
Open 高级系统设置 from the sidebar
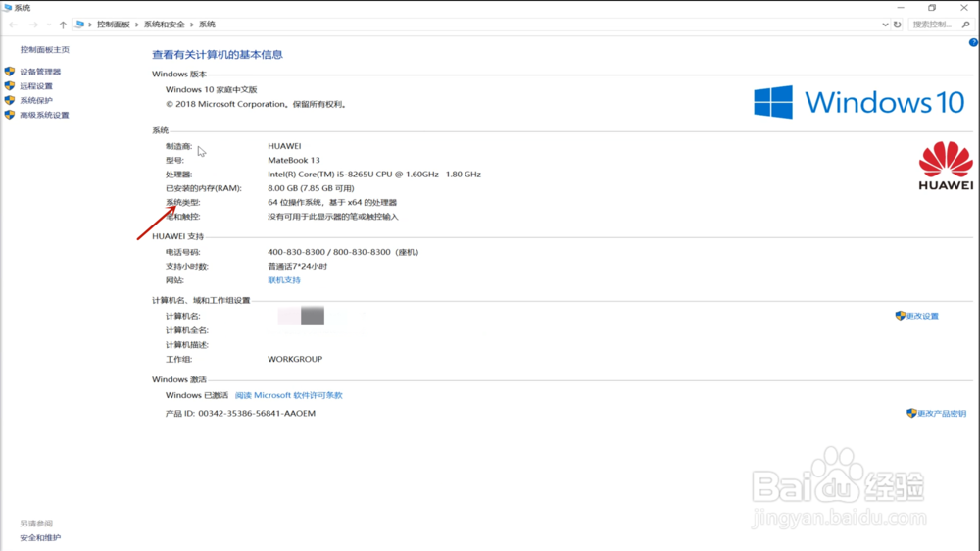[44, 115]
